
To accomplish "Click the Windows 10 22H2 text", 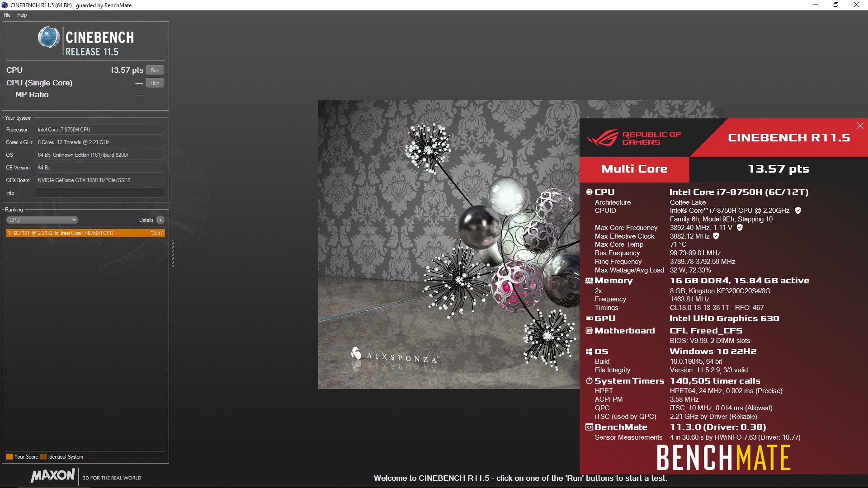I will click(713, 352).
